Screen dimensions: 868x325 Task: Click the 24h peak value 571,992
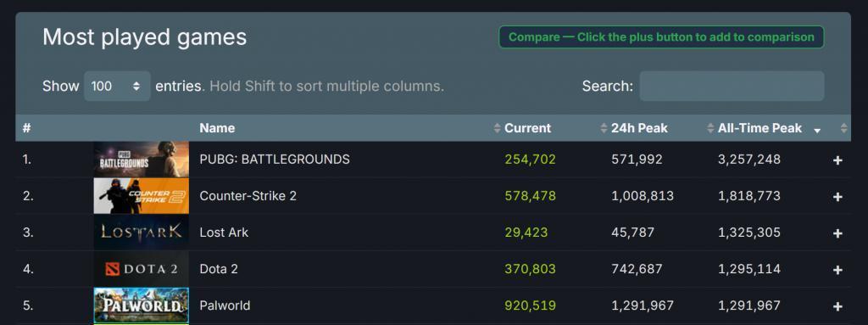coord(637,160)
